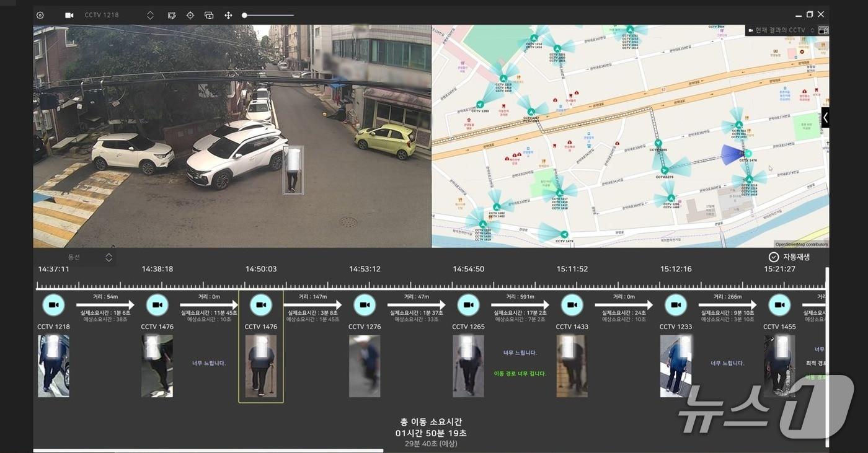Open the settings gear in the top toolbar
This screenshot has width=868, height=453.
point(40,15)
